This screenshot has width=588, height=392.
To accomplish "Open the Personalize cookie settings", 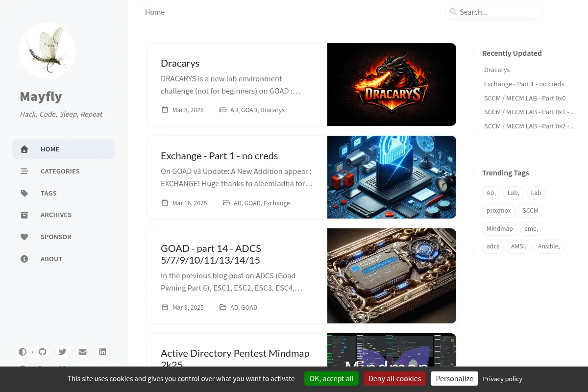I will (x=455, y=378).
